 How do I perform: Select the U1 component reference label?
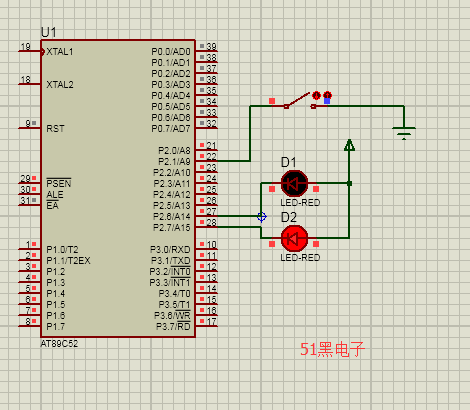point(49,32)
